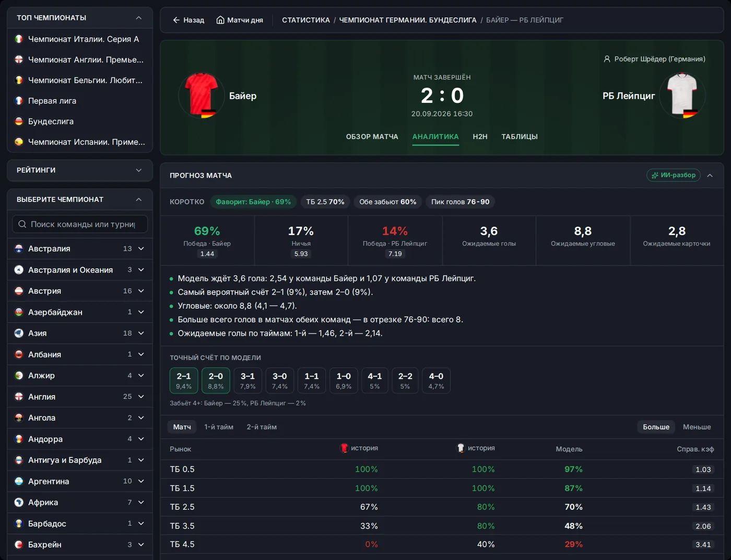This screenshot has height=560, width=731.
Task: Expand the РЕЙТИНГИ section
Action: click(138, 170)
